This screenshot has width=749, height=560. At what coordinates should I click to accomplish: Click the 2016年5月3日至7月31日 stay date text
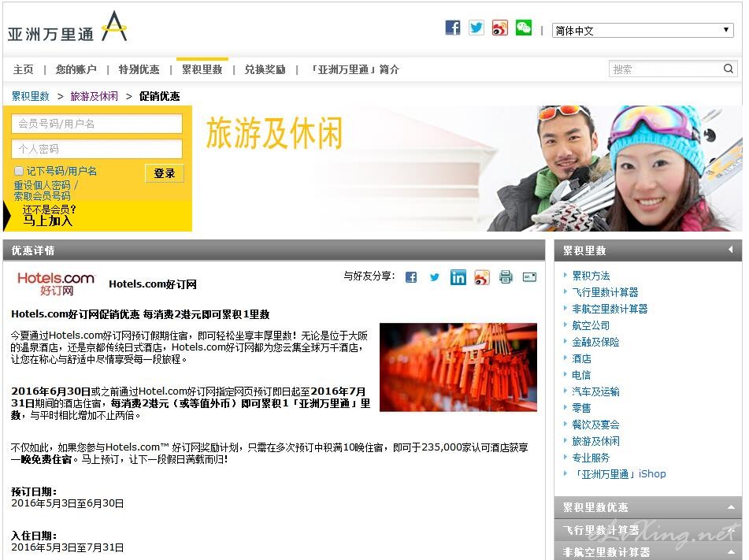click(68, 547)
